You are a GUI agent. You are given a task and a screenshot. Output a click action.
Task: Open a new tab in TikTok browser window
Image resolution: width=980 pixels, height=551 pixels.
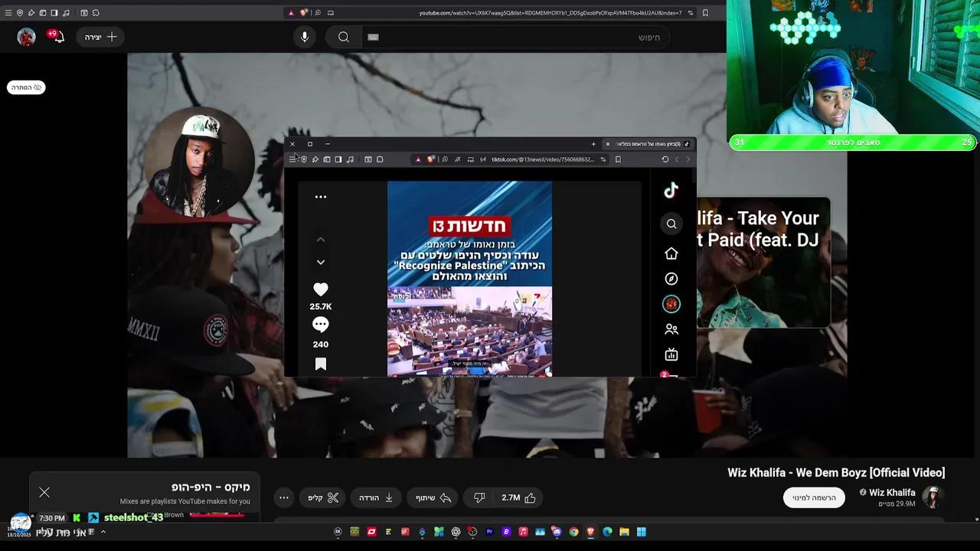click(x=593, y=144)
